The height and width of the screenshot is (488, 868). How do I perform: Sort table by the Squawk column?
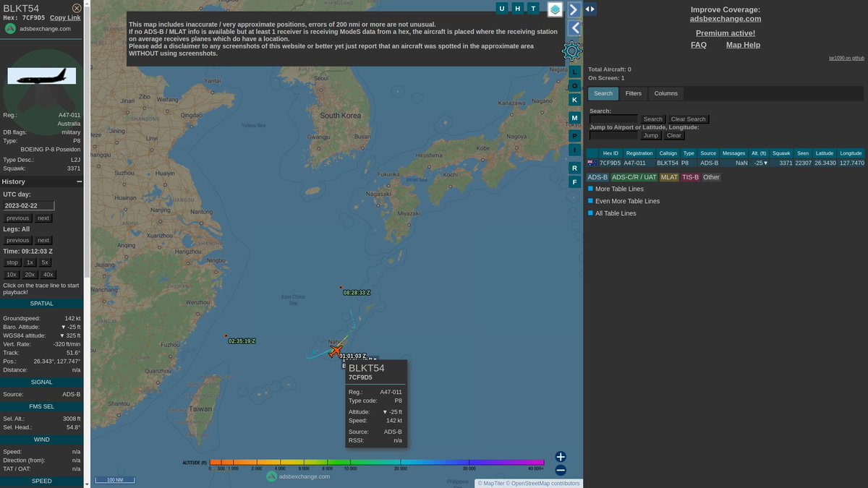click(781, 153)
